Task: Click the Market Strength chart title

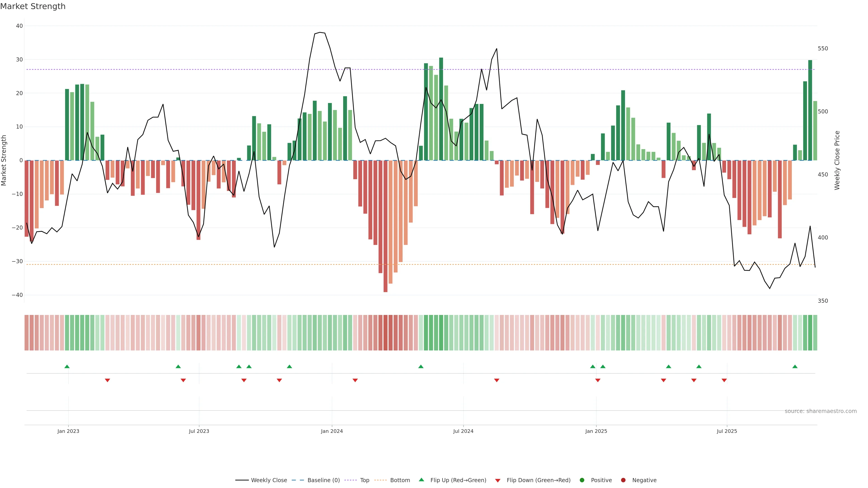Action: (33, 6)
